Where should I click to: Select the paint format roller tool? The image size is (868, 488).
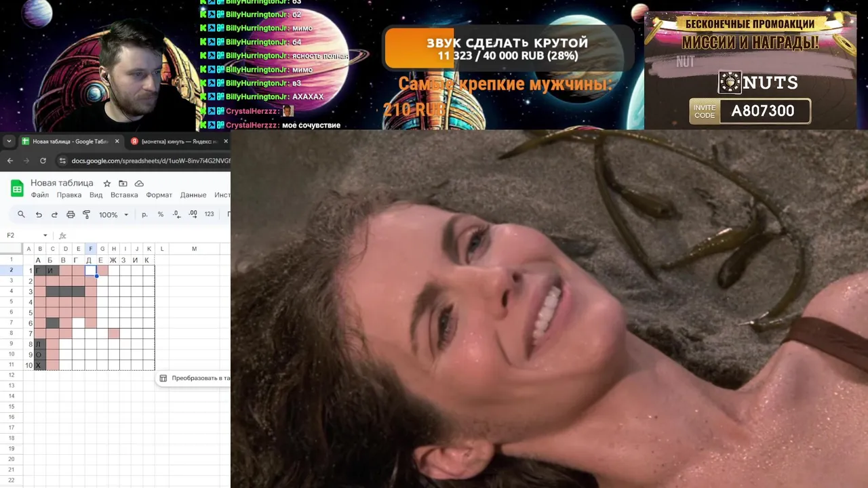86,214
